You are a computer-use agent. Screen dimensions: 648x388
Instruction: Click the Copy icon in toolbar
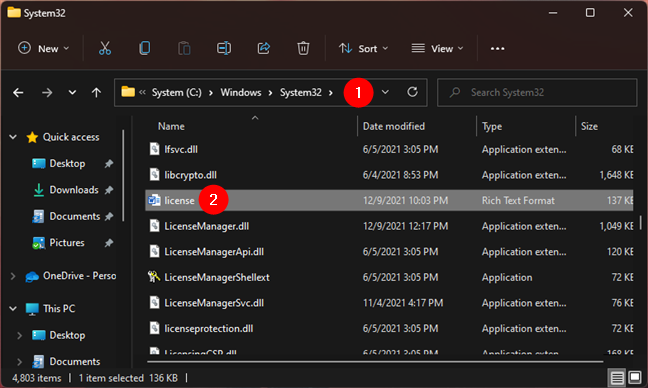pos(145,48)
